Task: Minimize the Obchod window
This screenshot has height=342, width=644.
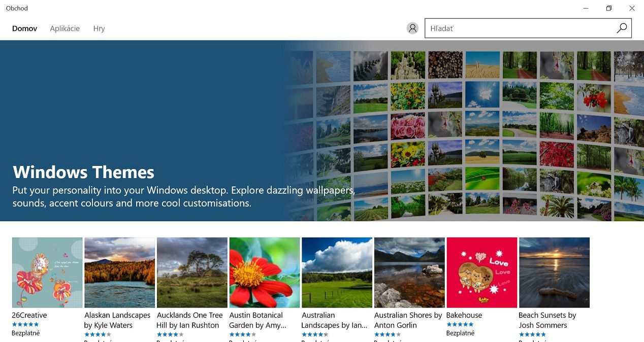Action: (x=586, y=8)
